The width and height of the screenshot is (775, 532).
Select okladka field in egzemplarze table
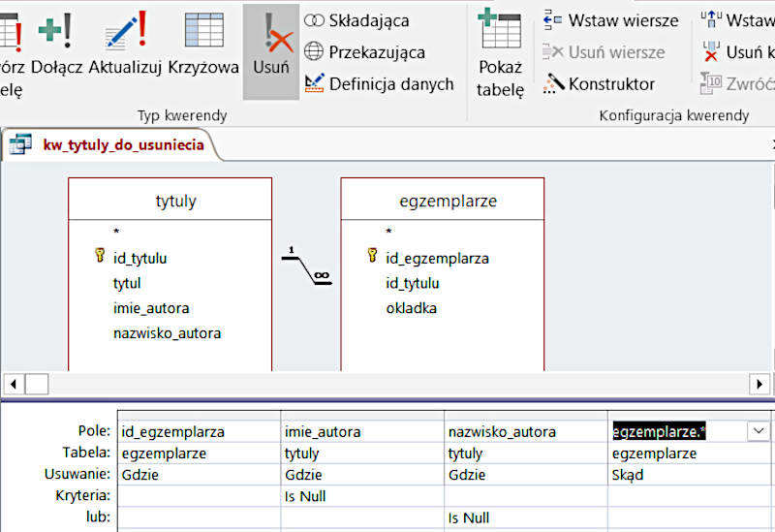[x=411, y=308]
